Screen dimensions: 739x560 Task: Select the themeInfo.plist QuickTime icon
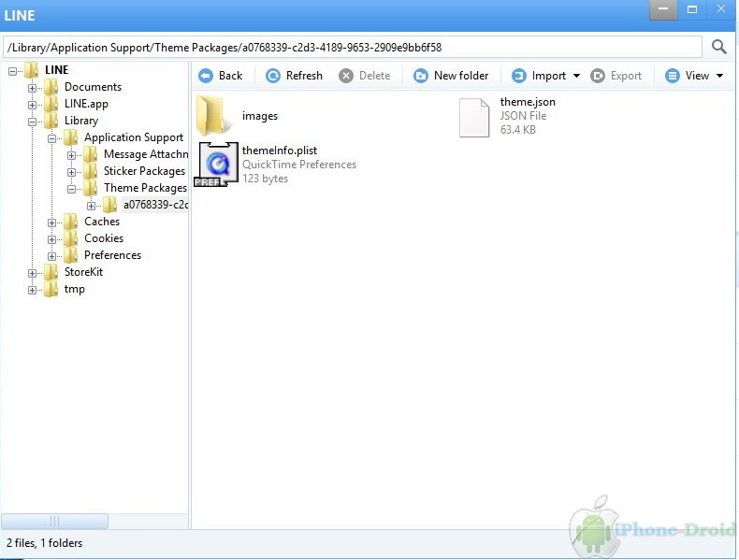tap(216, 164)
